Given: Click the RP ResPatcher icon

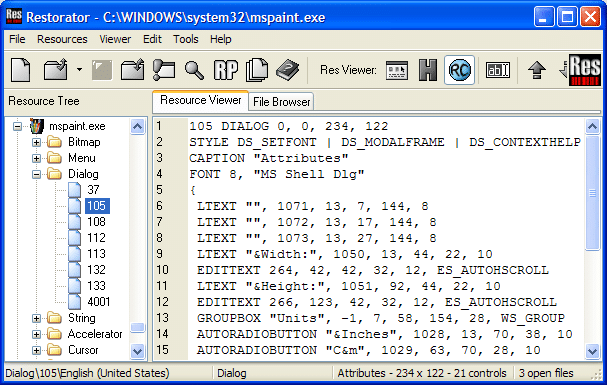Looking at the screenshot, I should [226, 70].
